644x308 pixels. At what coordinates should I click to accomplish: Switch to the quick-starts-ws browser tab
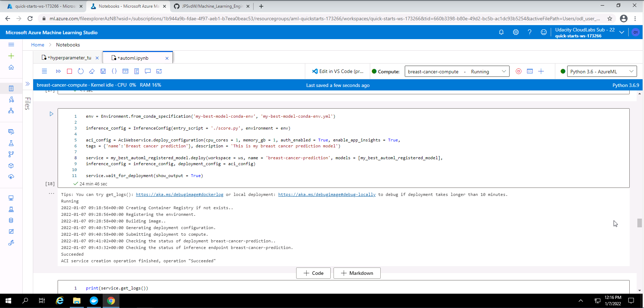(x=45, y=6)
